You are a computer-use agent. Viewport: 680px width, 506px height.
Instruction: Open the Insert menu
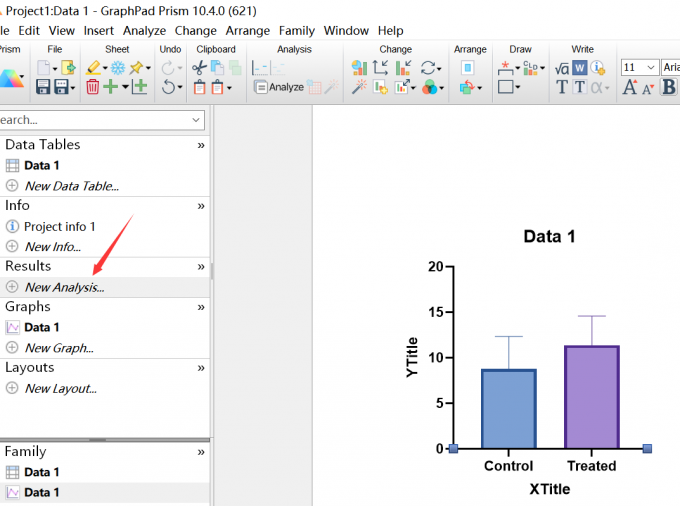click(99, 31)
